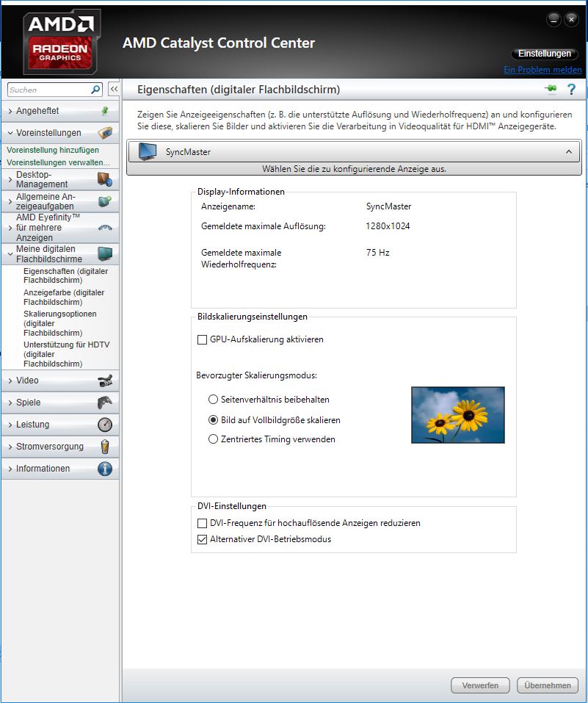Image resolution: width=588 pixels, height=703 pixels.
Task: Click Voreinstellungen verwalten link
Action: click(x=58, y=162)
